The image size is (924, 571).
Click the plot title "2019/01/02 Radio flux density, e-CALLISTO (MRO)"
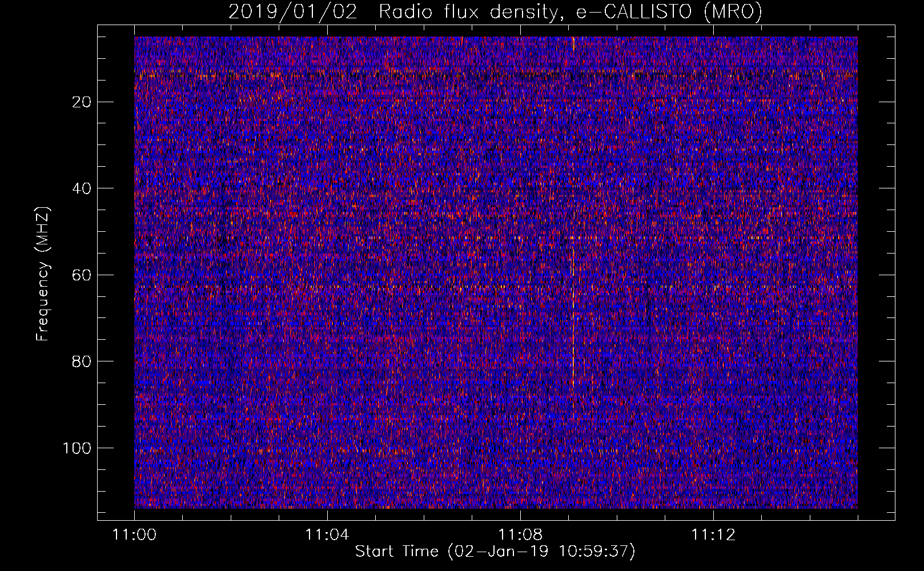(495, 12)
